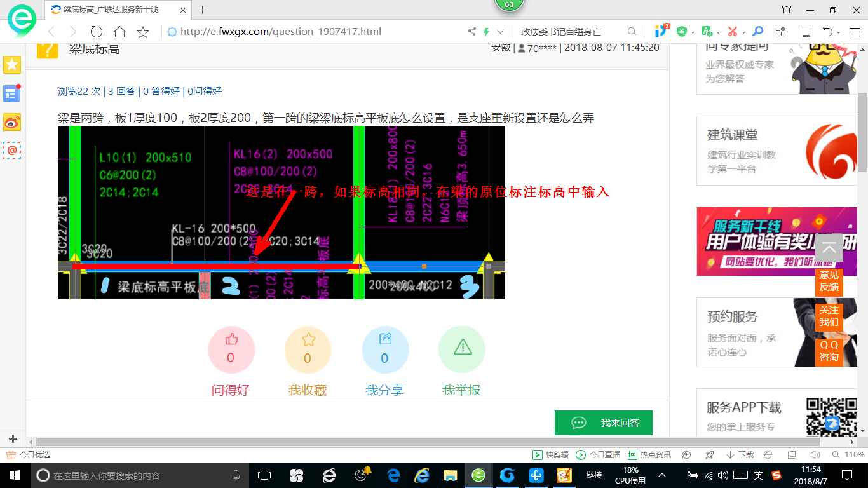Expand the address bar dropdown chevron
This screenshot has height=488, width=868.
coord(501,32)
